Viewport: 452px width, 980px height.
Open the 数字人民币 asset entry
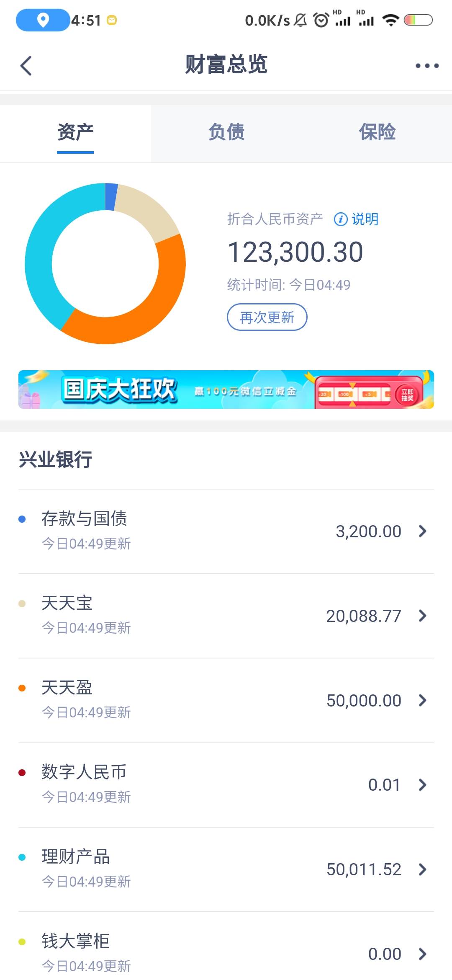[226, 785]
